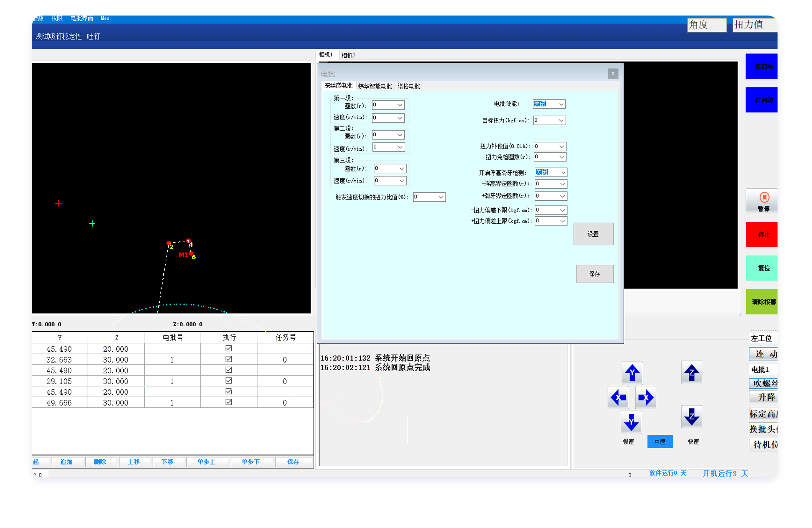This screenshot has height=528, width=812.
Task: Click the Y down arrow jog icon
Action: click(x=631, y=422)
